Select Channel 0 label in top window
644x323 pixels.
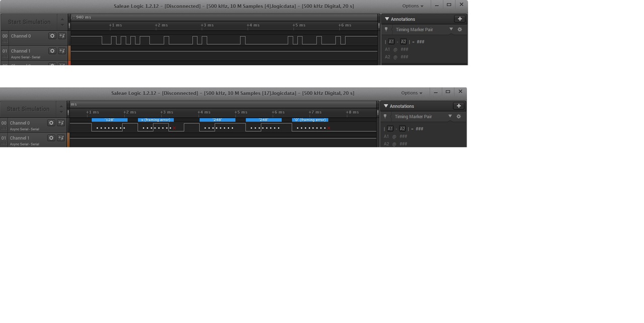tap(21, 36)
